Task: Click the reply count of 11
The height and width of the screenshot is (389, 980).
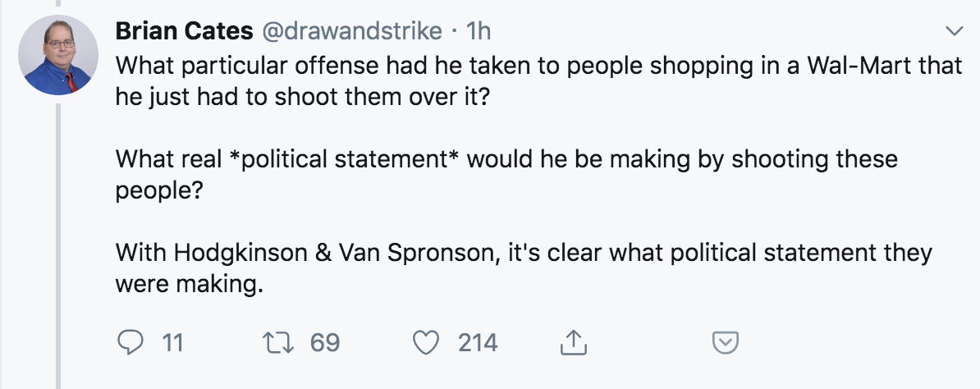Action: [172, 342]
